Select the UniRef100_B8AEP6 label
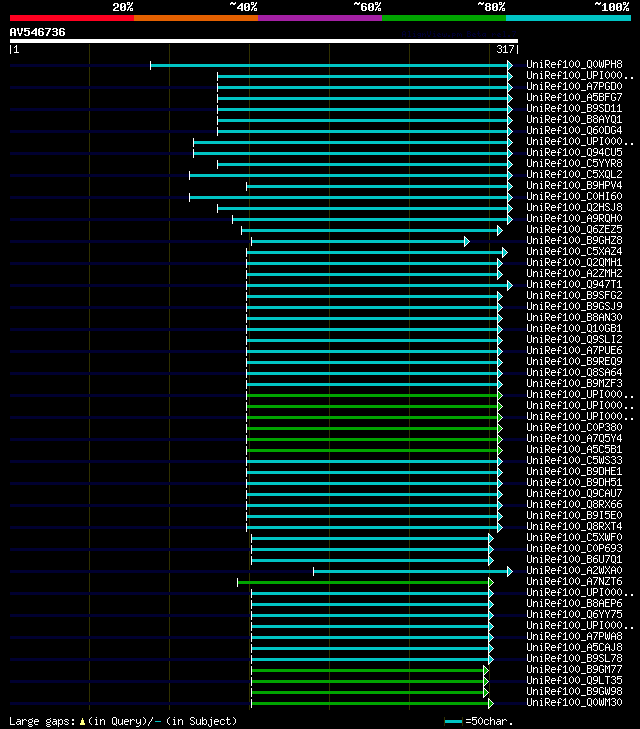 click(x=574, y=603)
